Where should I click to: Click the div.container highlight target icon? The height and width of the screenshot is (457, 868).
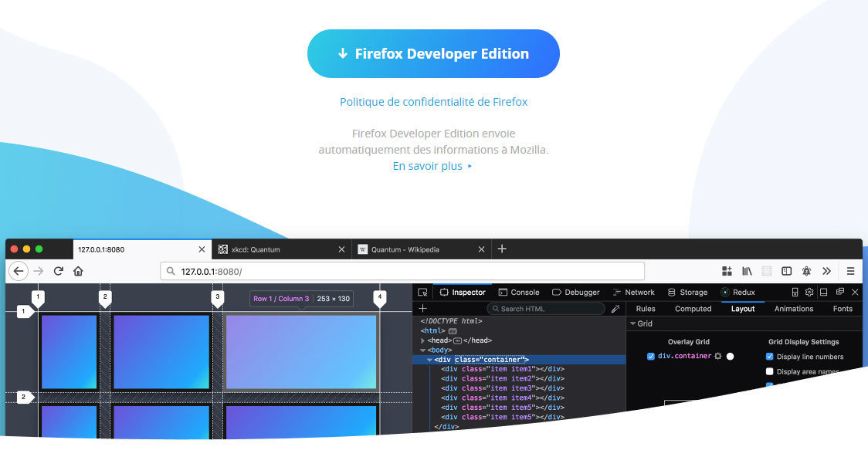tap(718, 357)
